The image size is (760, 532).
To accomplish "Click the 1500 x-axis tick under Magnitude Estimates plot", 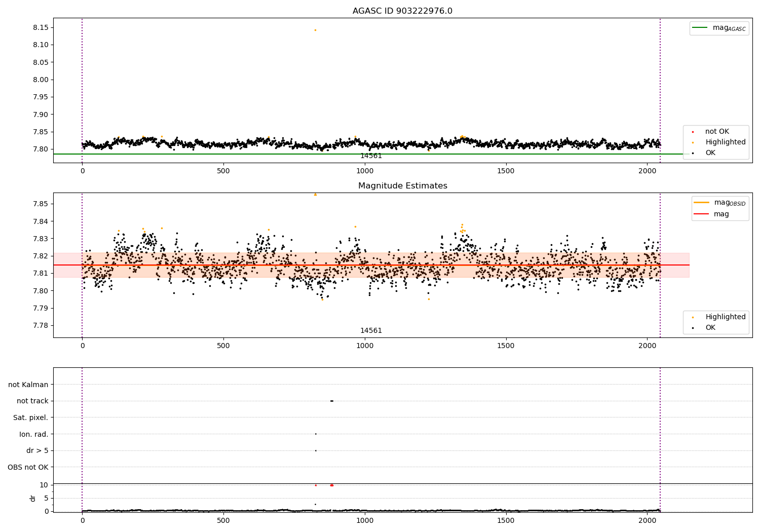I will [506, 346].
